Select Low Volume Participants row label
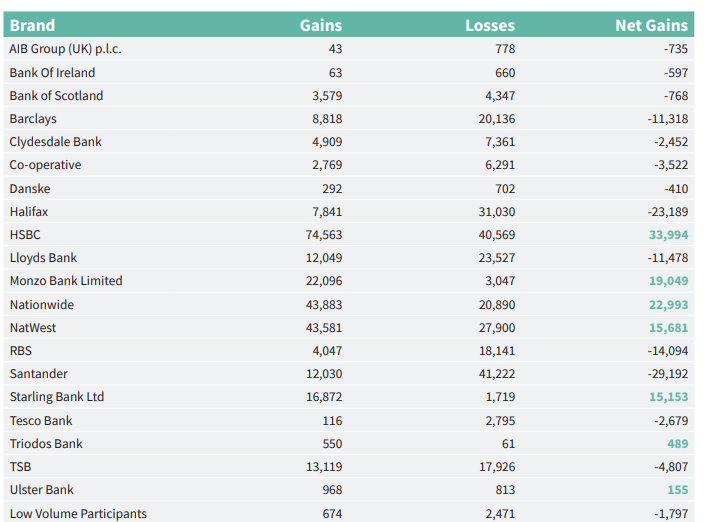The height and width of the screenshot is (522, 720). [x=78, y=514]
